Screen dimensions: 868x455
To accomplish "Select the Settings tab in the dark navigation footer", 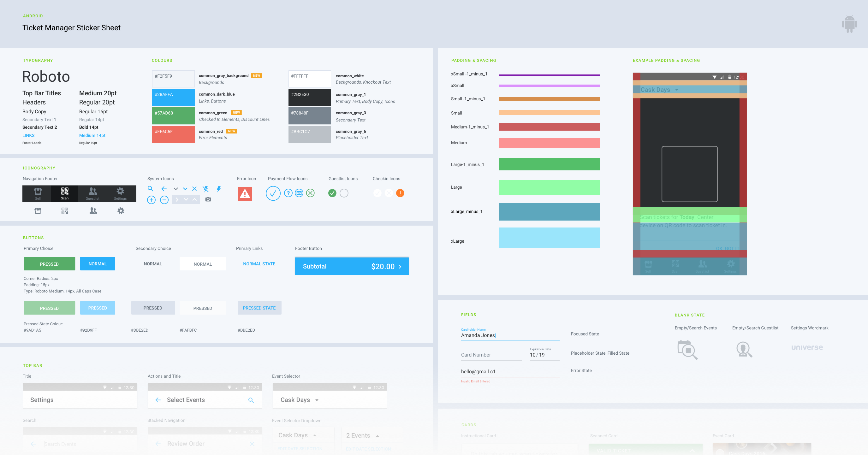I will (120, 193).
